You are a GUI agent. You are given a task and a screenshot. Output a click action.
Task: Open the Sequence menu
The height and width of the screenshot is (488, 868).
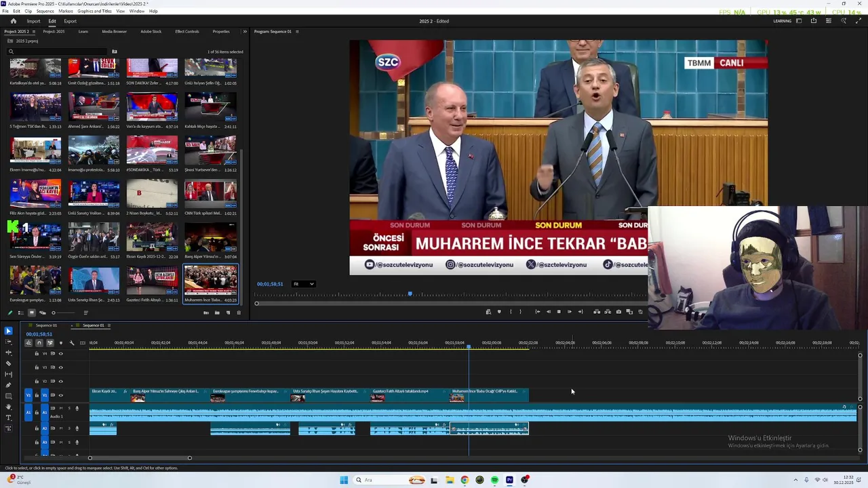45,11
